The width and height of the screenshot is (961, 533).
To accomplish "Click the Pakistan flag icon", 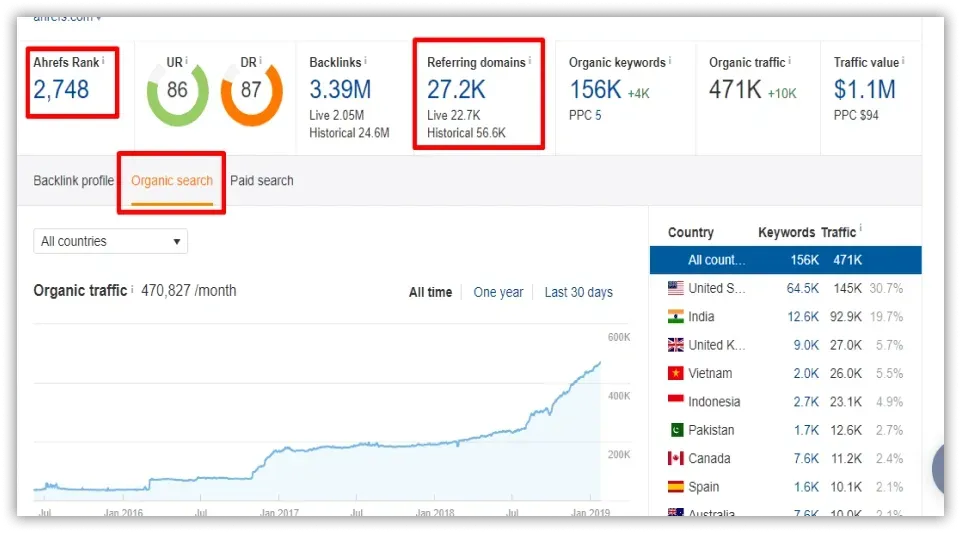I will point(676,430).
